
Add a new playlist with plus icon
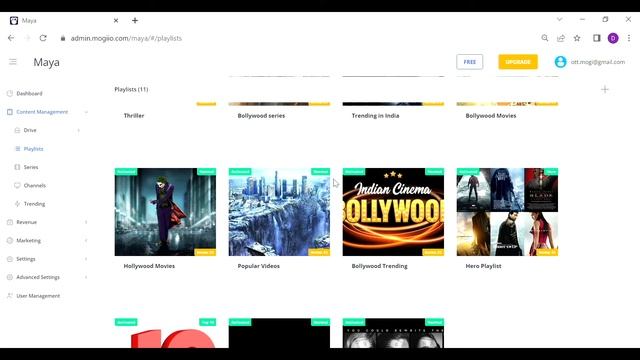(605, 89)
